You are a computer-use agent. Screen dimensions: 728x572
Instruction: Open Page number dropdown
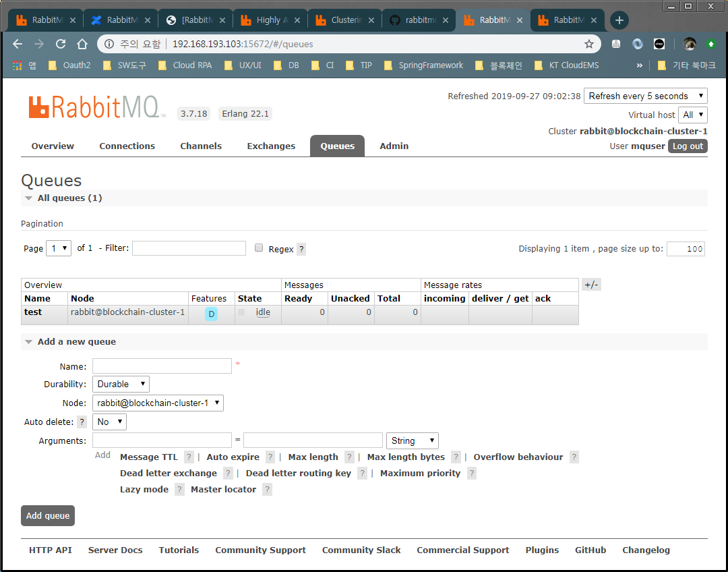coord(59,249)
